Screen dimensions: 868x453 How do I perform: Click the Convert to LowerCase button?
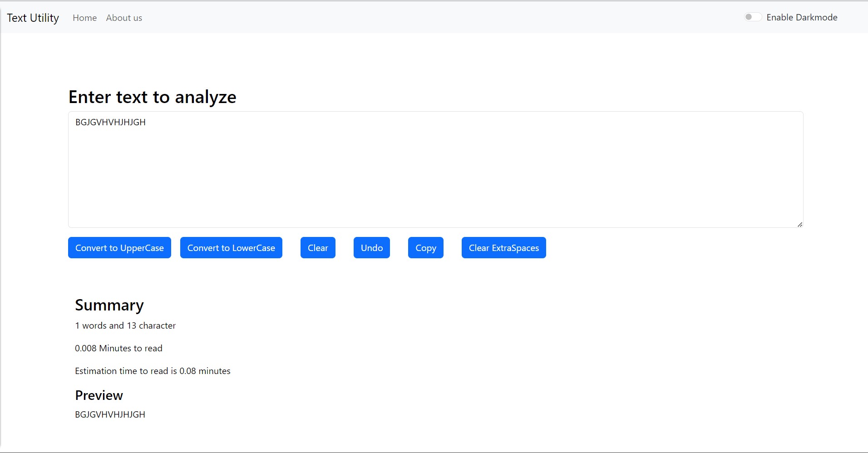tap(231, 247)
